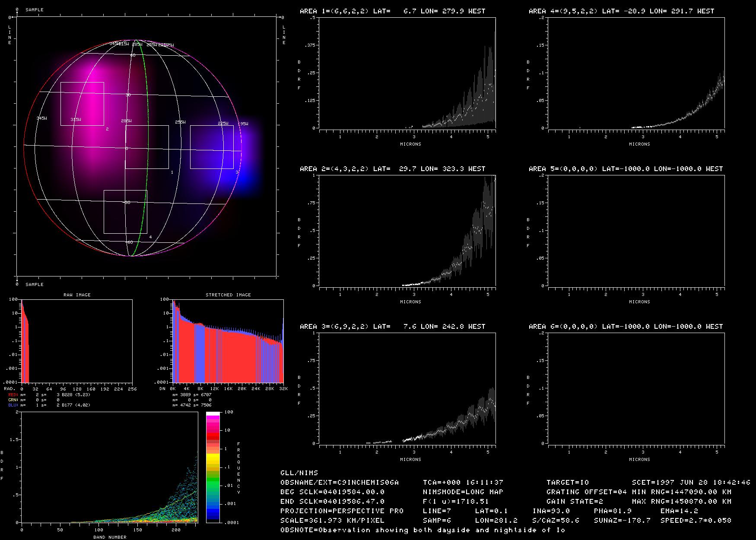
Task: Click the TARGET=IO label
Action: pyautogui.click(x=567, y=483)
